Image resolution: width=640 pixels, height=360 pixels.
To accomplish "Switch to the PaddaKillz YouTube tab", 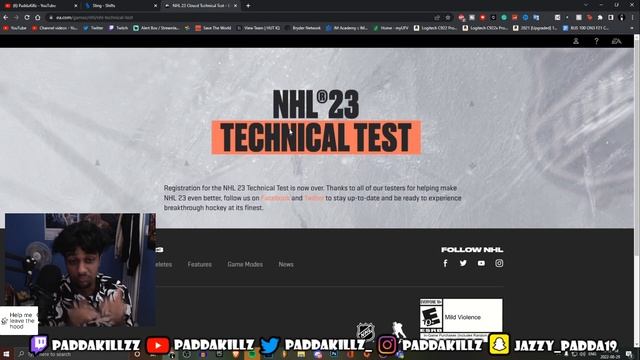I will pos(40,6).
